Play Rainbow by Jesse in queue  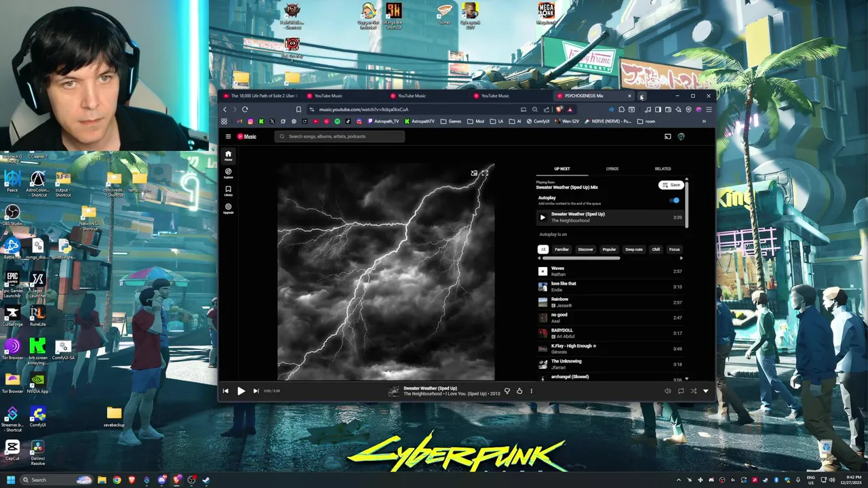(610, 302)
